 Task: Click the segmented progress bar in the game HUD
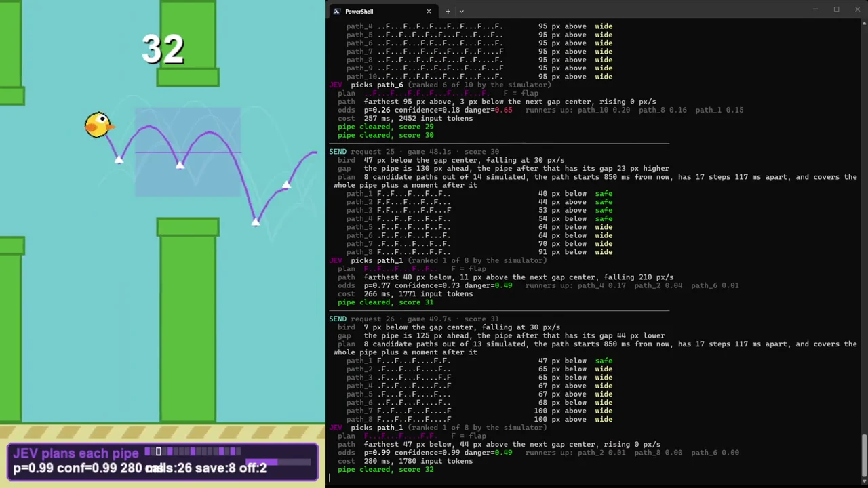pos(193,451)
